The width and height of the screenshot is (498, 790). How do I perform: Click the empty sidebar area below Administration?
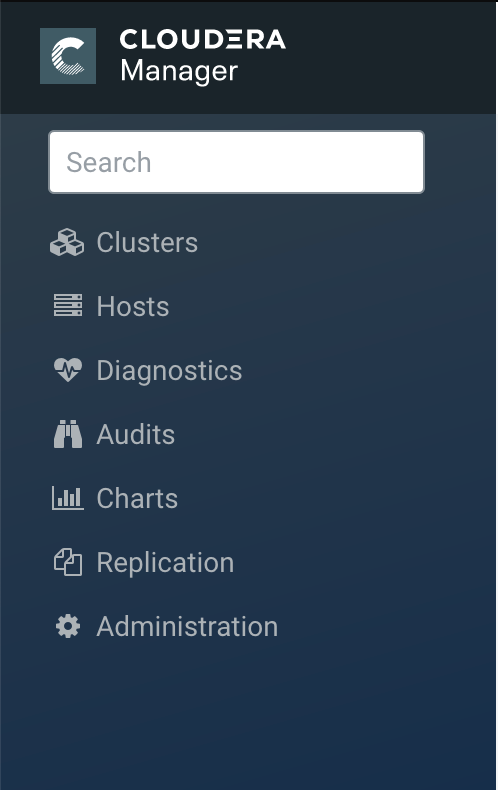point(248,715)
